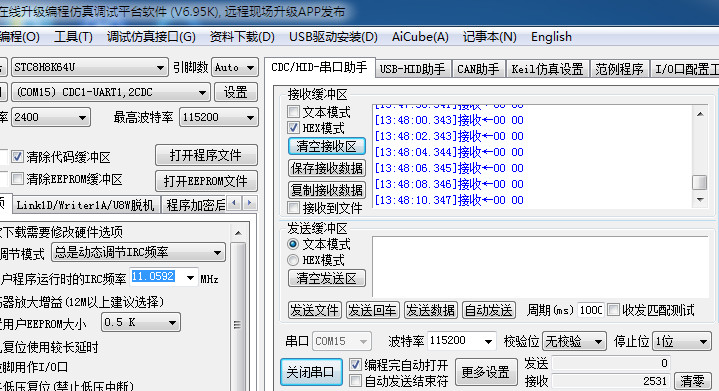
Task: Open the 资料下载(D) menu
Action: 242,37
